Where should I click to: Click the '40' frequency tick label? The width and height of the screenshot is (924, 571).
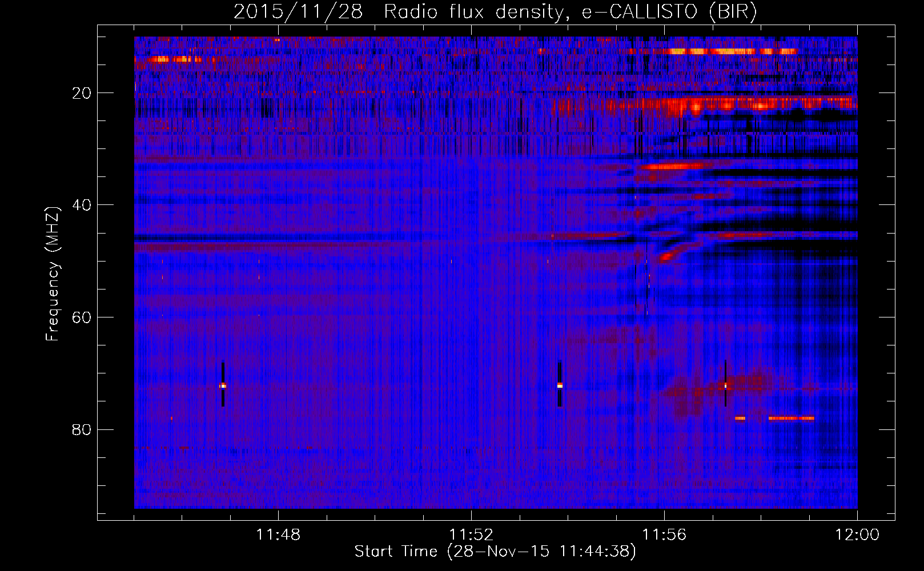tap(82, 205)
